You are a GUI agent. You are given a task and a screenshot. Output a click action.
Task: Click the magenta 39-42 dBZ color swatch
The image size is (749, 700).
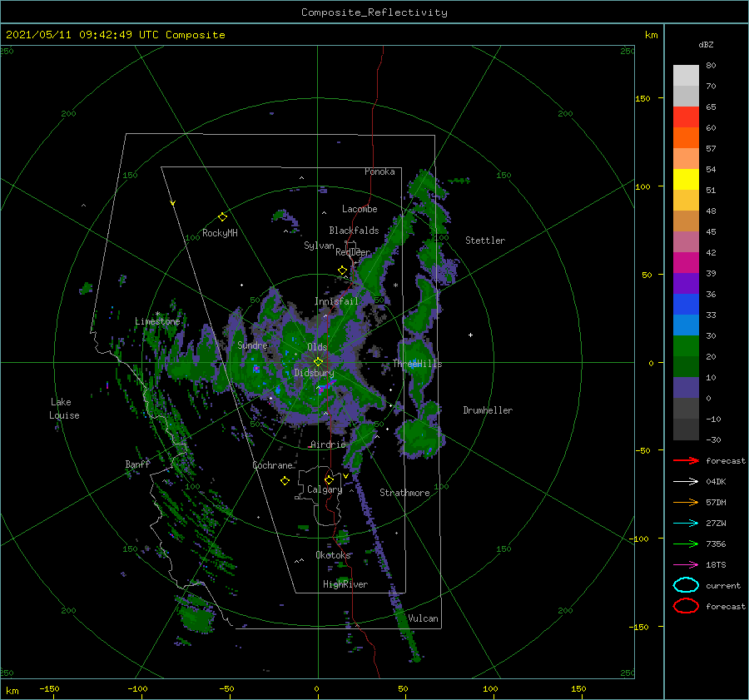[686, 262]
